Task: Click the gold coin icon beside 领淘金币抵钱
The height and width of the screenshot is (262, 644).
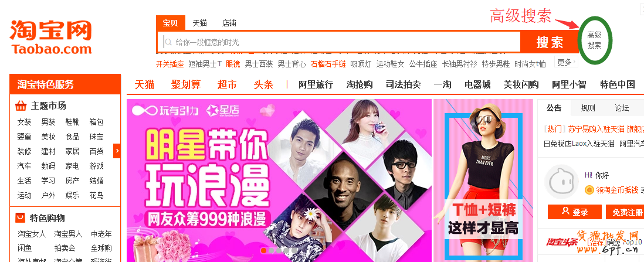Action: tap(589, 190)
